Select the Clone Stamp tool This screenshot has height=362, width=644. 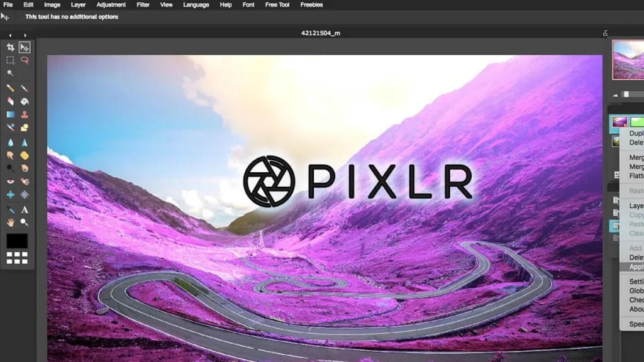click(x=25, y=114)
